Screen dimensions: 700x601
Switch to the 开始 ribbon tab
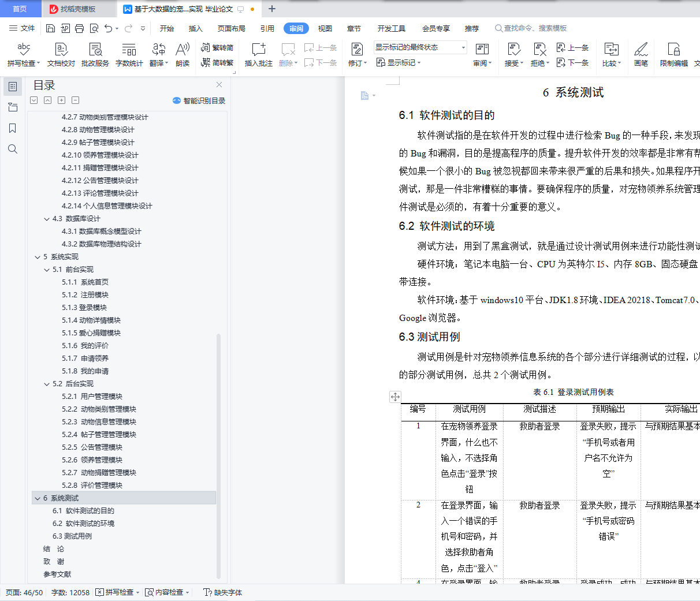click(x=167, y=28)
